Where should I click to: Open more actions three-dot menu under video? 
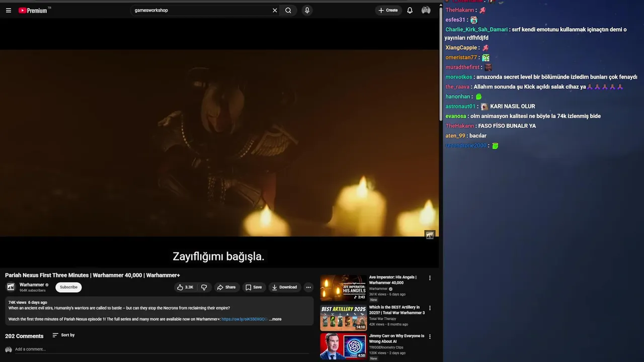(x=308, y=287)
